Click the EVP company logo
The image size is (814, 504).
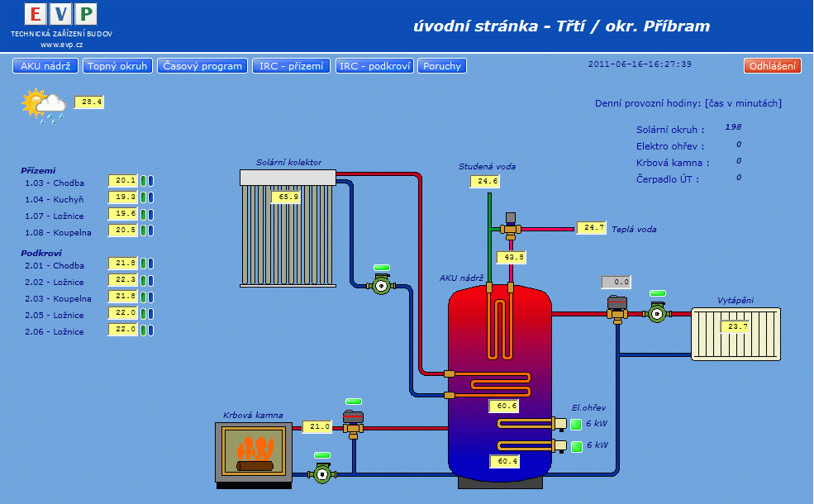[61, 15]
